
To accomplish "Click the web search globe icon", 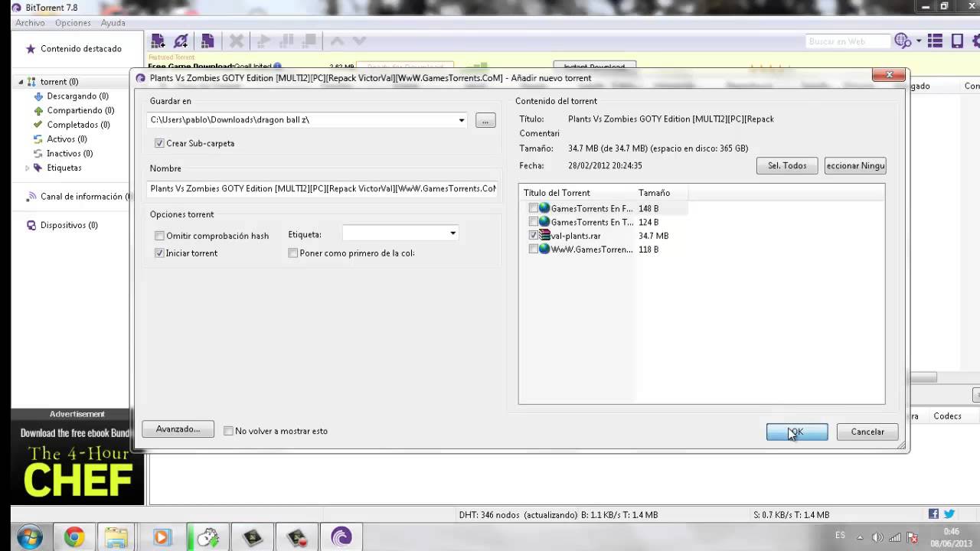I will 902,41.
